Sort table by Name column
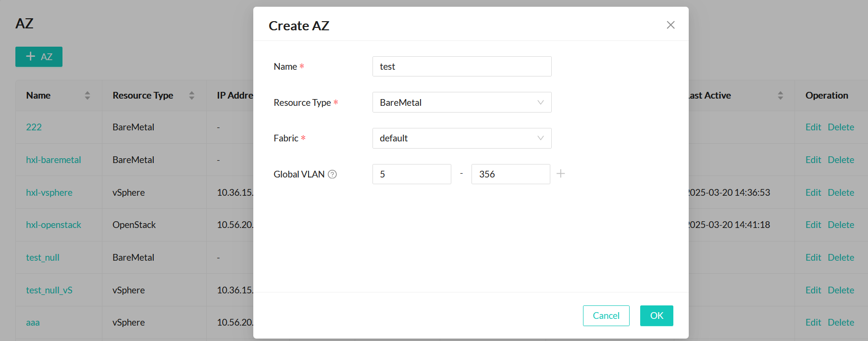Viewport: 868px width, 341px height. pyautogui.click(x=87, y=95)
